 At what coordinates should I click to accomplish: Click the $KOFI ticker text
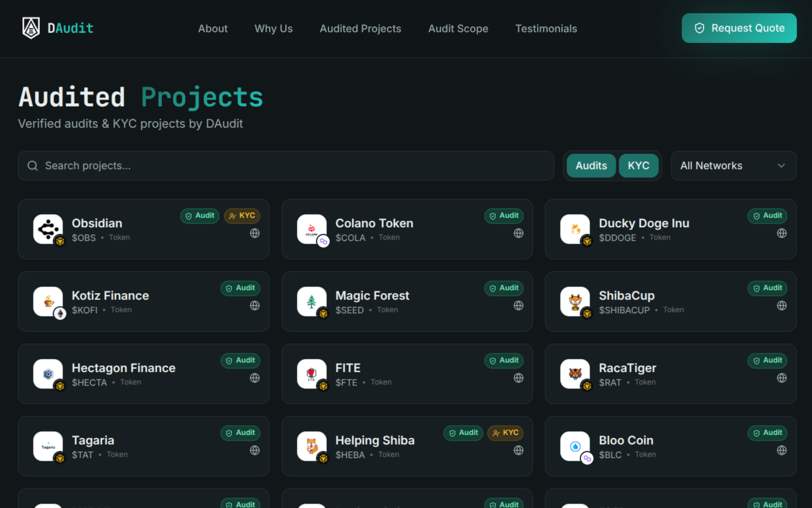(x=85, y=310)
